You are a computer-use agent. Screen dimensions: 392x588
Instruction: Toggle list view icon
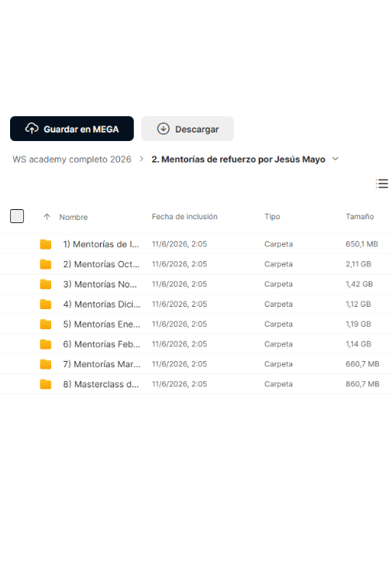[382, 184]
